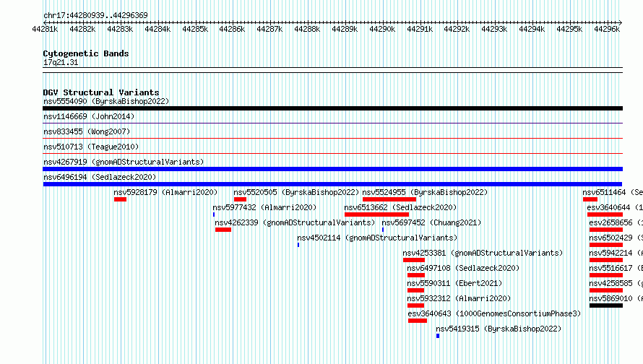
Task: Select the red bar under nsv5928179
Action: [x=120, y=199]
